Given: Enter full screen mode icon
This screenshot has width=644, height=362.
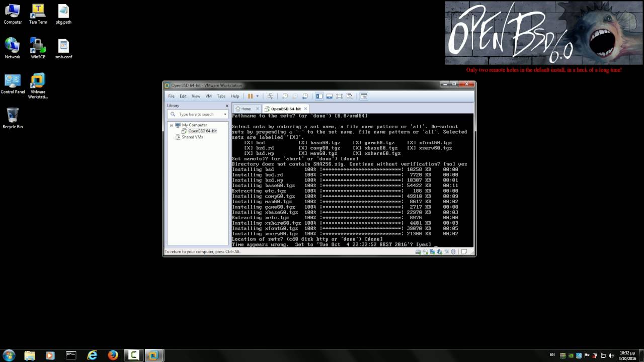Looking at the screenshot, I should (339, 96).
